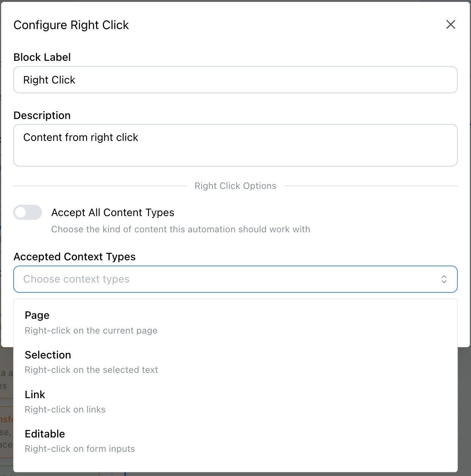Click the Right Click Options section divider text

pyautogui.click(x=235, y=186)
